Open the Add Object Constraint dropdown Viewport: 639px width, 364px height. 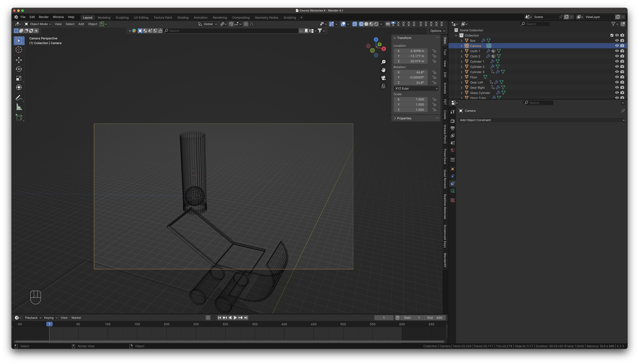pos(542,120)
